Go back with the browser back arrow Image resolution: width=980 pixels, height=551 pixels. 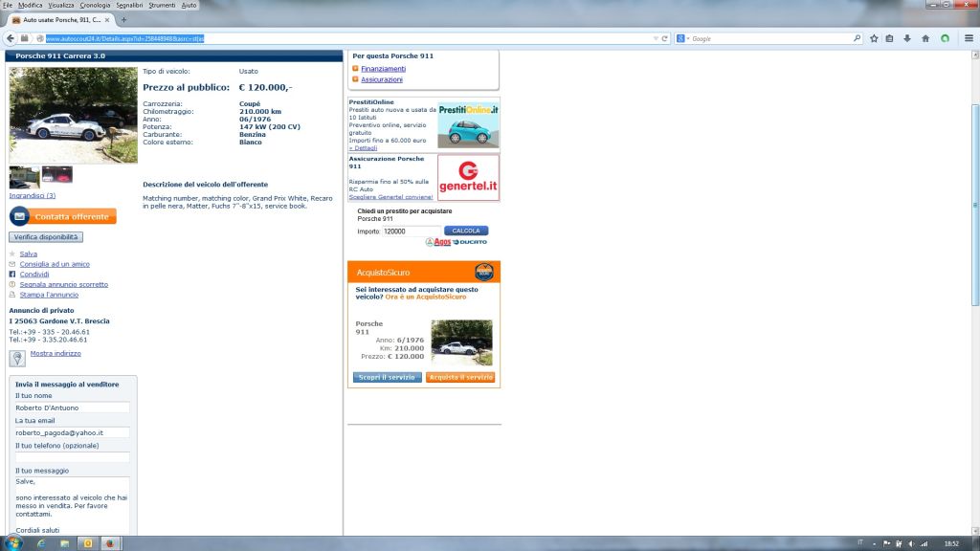click(10, 38)
